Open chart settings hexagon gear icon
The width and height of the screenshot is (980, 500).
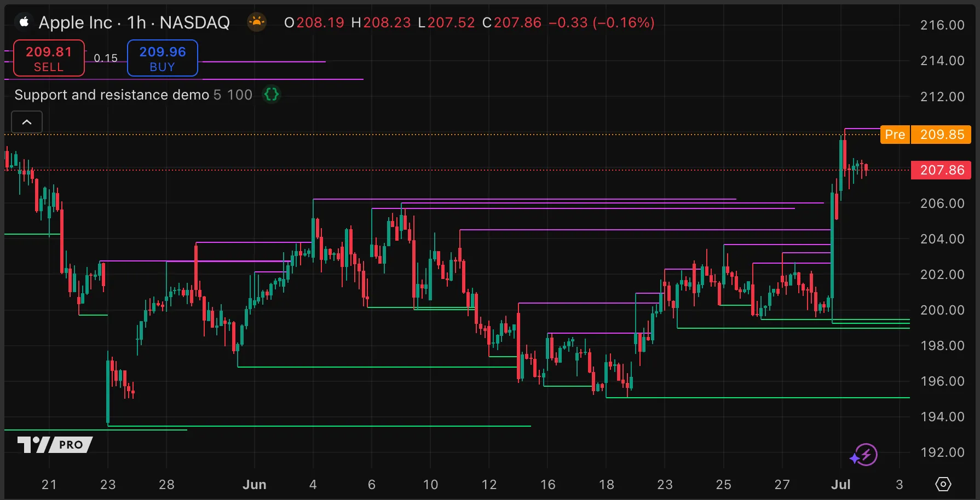coord(943,484)
